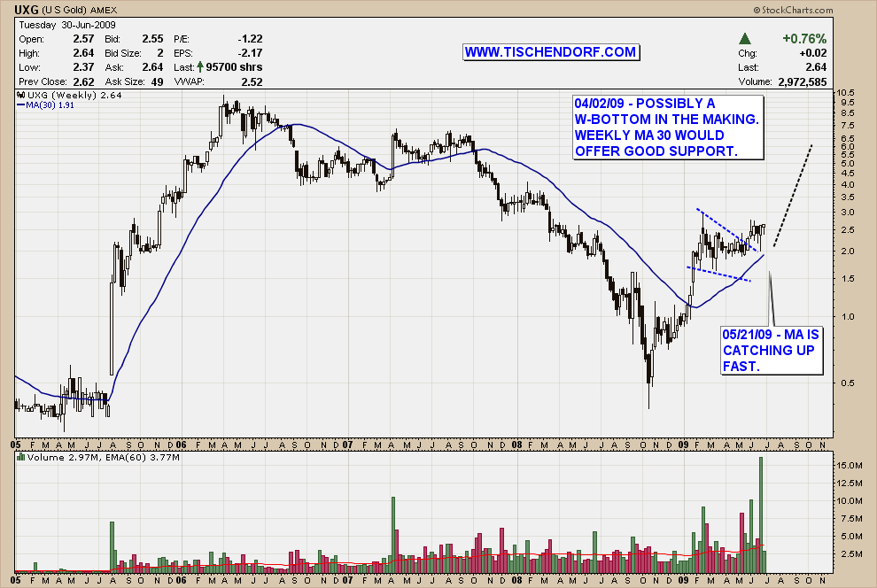Click the 06 year label on price time axis

(x=180, y=444)
